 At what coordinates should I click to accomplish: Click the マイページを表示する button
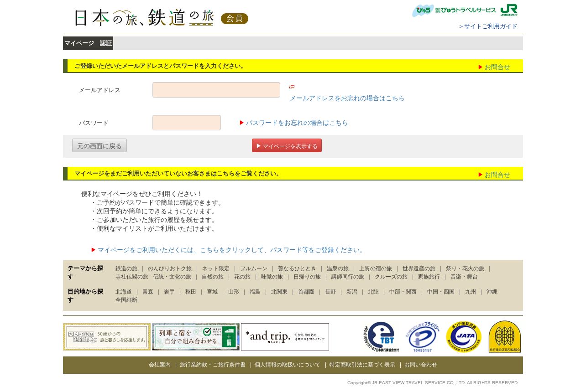[287, 146]
